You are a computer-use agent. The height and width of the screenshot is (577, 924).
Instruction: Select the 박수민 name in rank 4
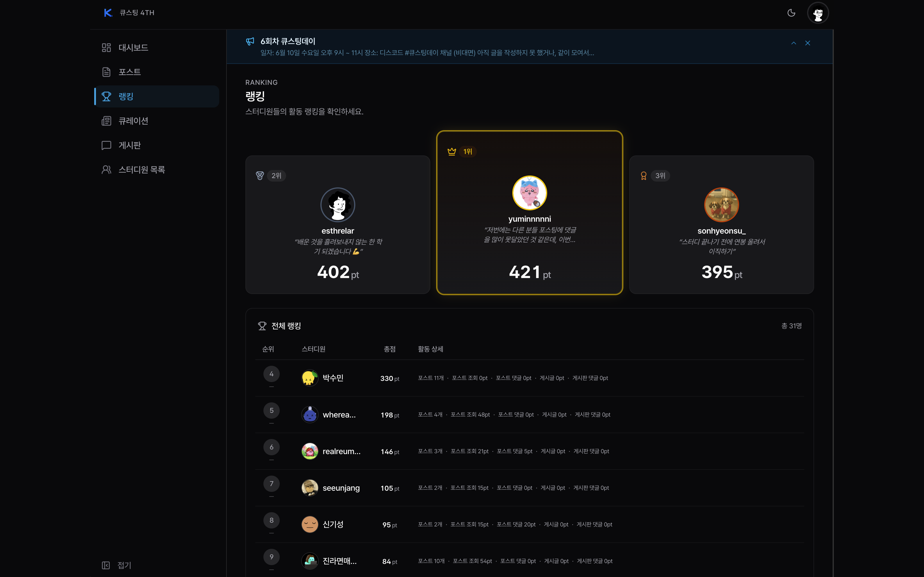coord(333,378)
